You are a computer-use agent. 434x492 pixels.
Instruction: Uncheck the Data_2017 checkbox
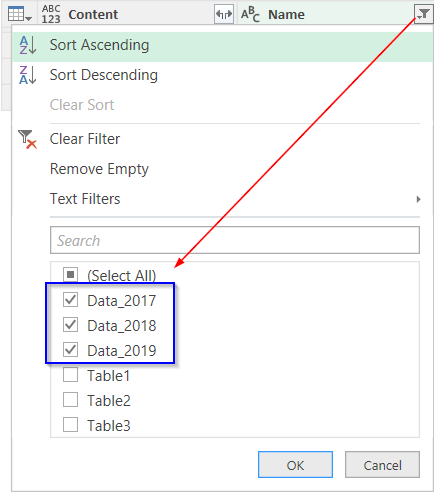(x=70, y=300)
